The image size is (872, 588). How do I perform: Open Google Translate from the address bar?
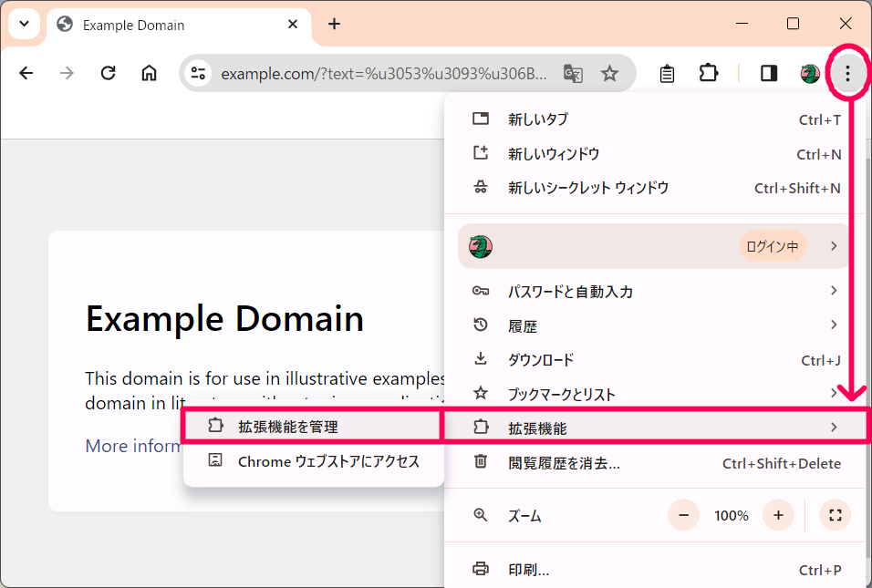point(573,74)
